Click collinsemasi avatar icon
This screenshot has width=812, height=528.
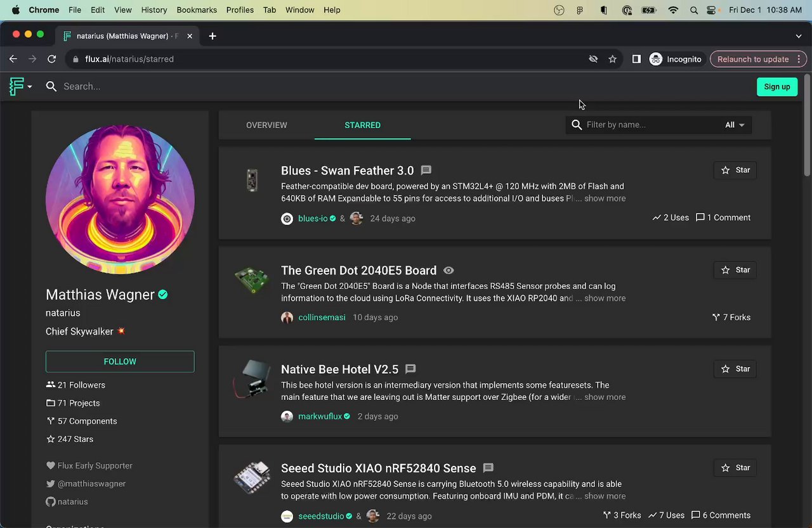click(287, 318)
